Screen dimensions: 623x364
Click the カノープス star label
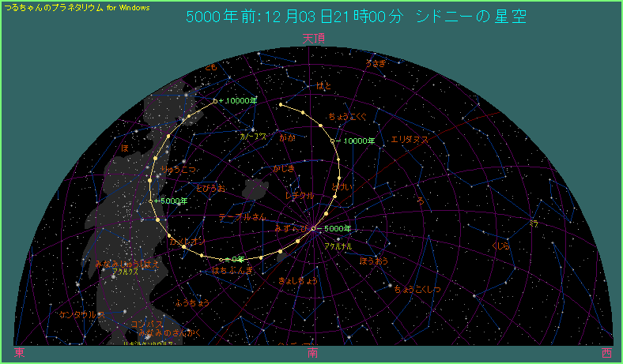[253, 136]
